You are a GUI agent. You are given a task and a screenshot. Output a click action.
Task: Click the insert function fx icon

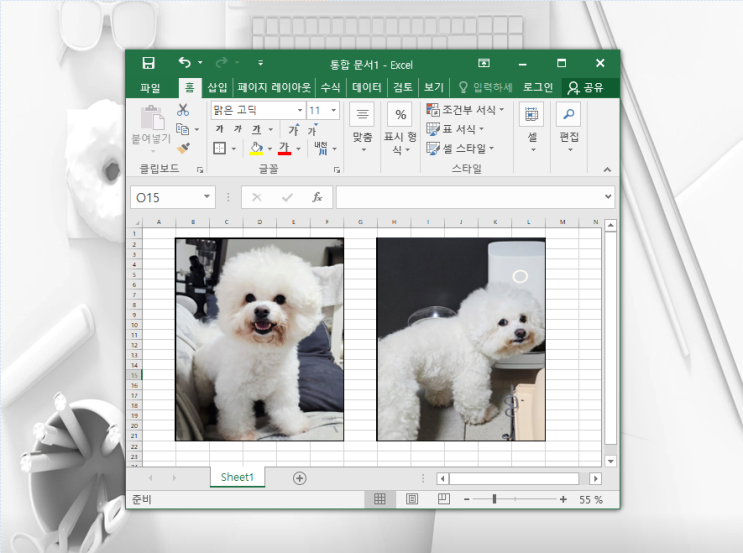click(317, 197)
